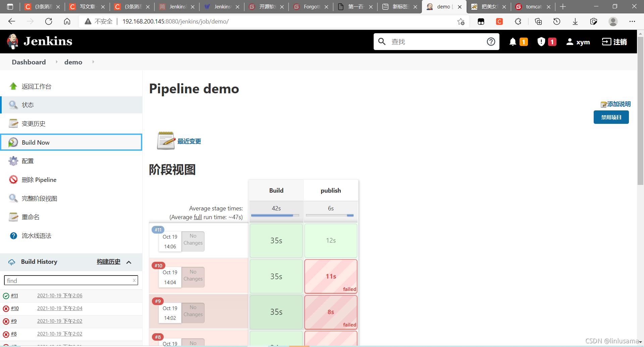Viewport: 644px width, 347px height.
Task: Open the 配置 gear settings
Action: point(13,161)
